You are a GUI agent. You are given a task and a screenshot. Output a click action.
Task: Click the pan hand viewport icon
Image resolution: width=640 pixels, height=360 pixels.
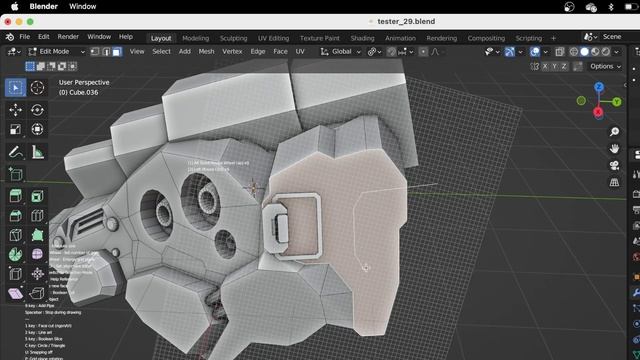(614, 149)
